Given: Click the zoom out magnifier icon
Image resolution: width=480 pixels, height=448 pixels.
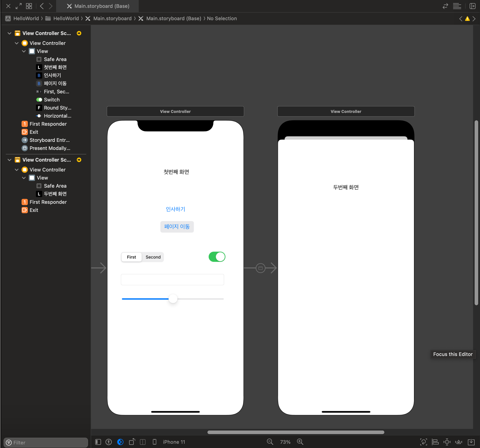Looking at the screenshot, I should click(x=270, y=442).
